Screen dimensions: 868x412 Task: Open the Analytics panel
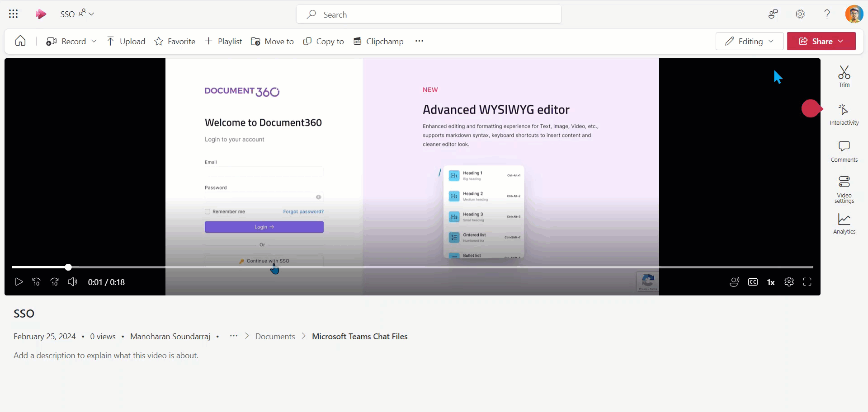[x=844, y=224]
